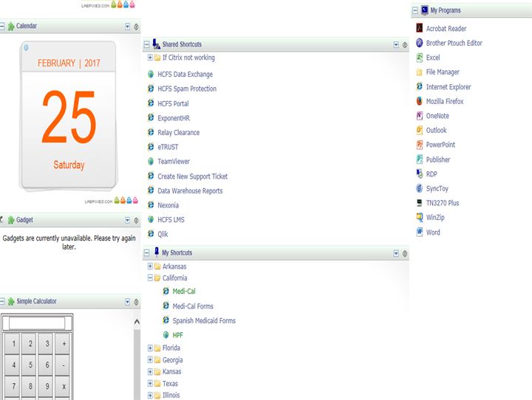
Task: Launch Excel from My Programs
Action: pos(420,58)
